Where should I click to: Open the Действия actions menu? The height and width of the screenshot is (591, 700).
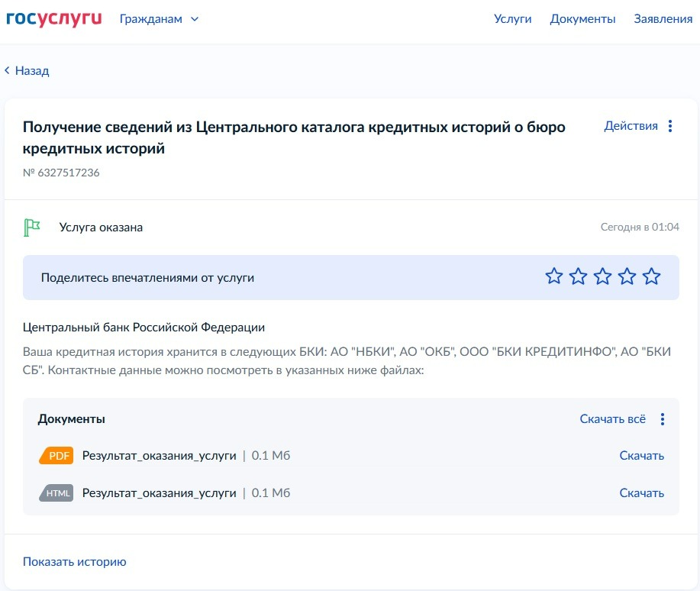click(x=631, y=126)
